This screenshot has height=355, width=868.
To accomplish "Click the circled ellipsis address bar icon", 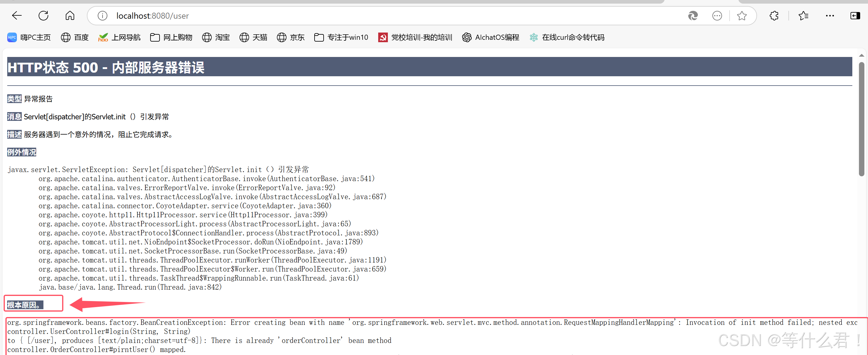I will tap(717, 16).
